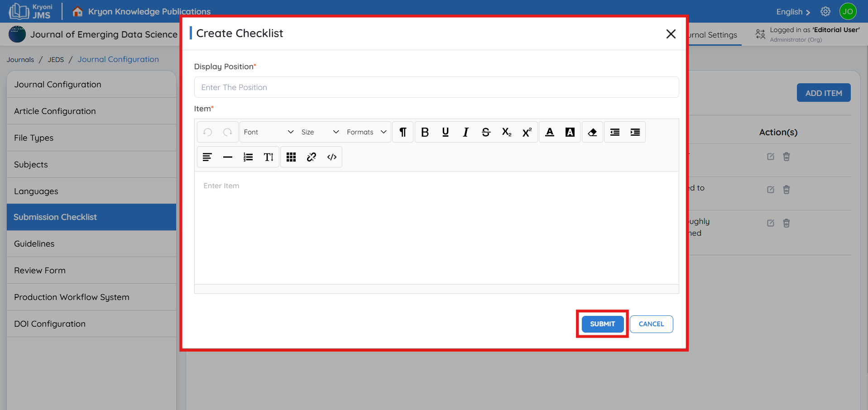868x410 pixels.
Task: Toggle bold formatting in the editor
Action: 425,132
